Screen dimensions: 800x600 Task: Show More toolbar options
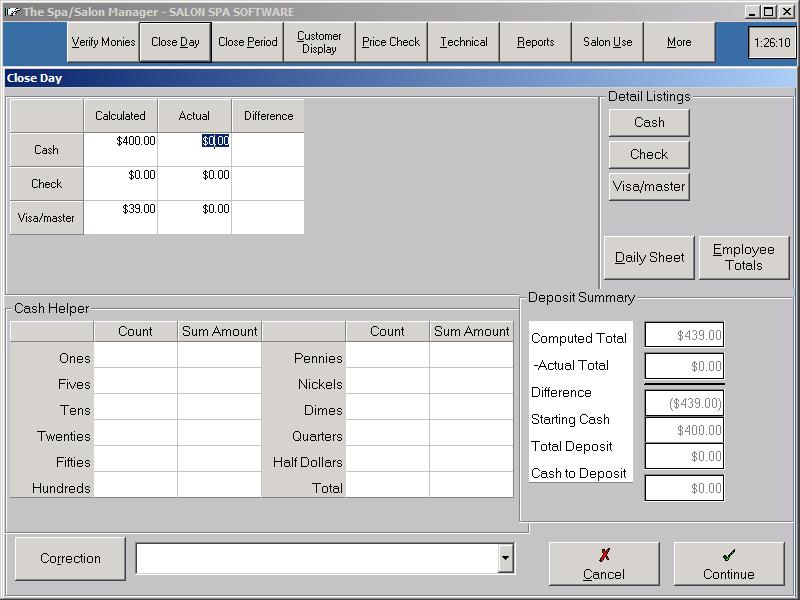pyautogui.click(x=679, y=42)
